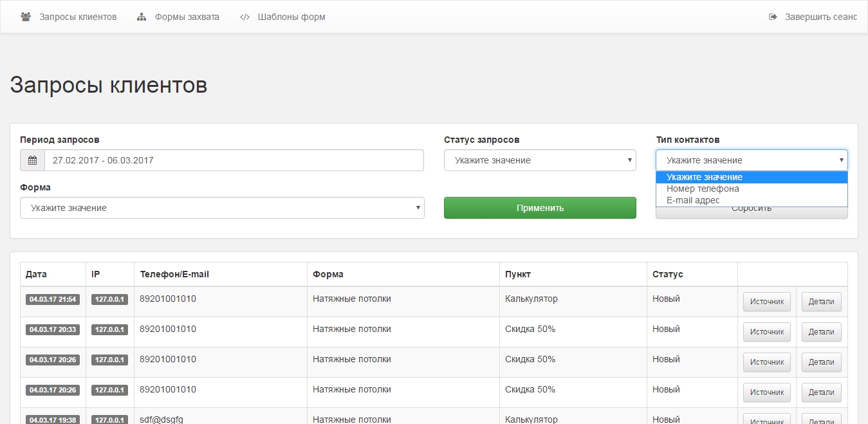
Task: Click the users icon beside Запросы клиентов
Action: (26, 17)
